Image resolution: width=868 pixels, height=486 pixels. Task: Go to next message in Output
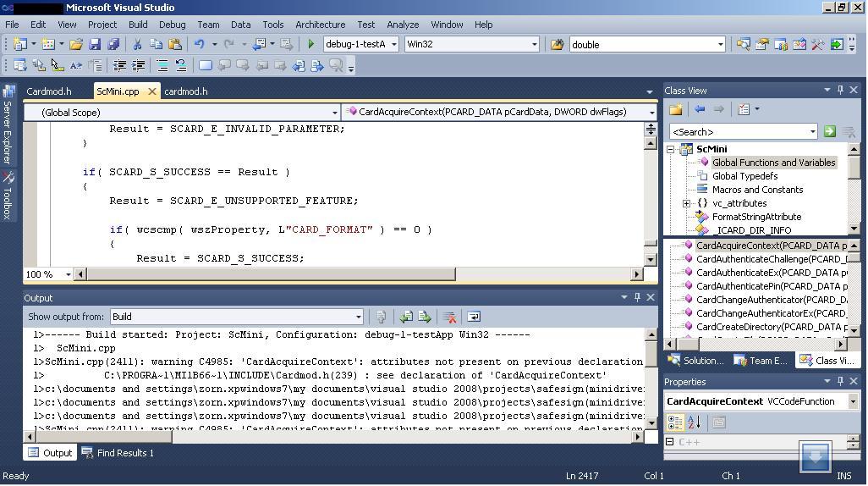(425, 317)
